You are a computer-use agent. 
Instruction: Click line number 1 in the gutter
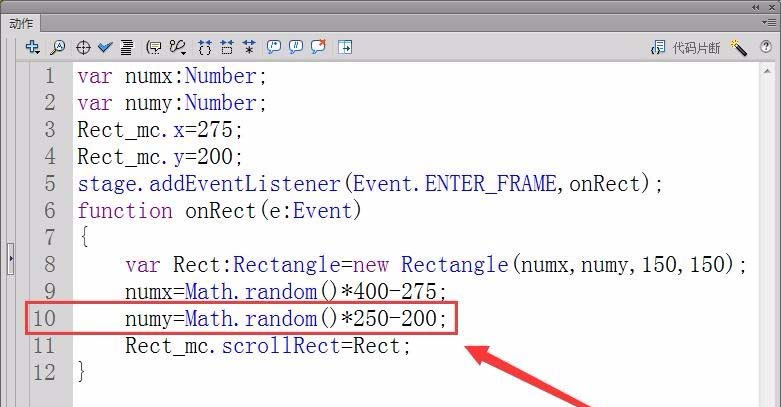click(50, 76)
